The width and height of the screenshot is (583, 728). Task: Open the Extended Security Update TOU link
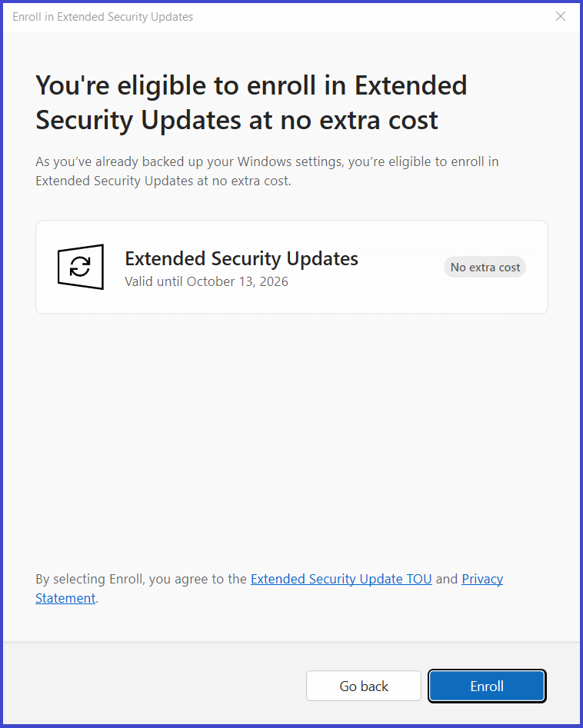(341, 579)
